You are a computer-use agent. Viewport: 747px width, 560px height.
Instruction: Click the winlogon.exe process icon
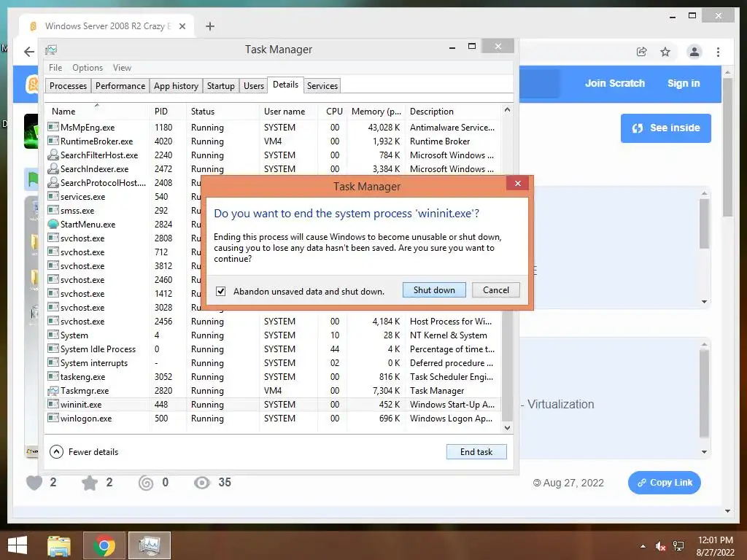pyautogui.click(x=53, y=418)
